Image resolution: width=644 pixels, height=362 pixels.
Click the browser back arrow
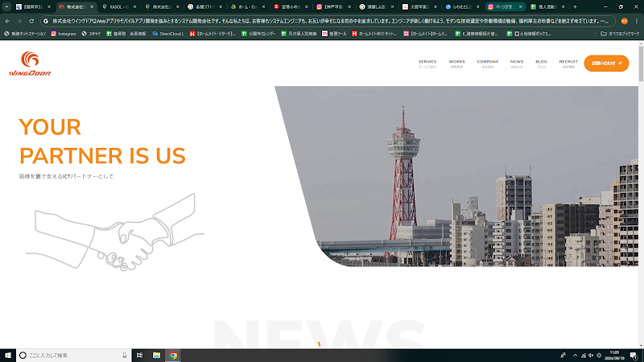click(x=8, y=21)
